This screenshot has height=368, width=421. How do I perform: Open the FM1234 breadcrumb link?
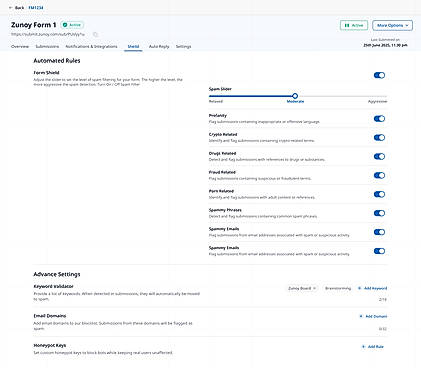click(36, 8)
